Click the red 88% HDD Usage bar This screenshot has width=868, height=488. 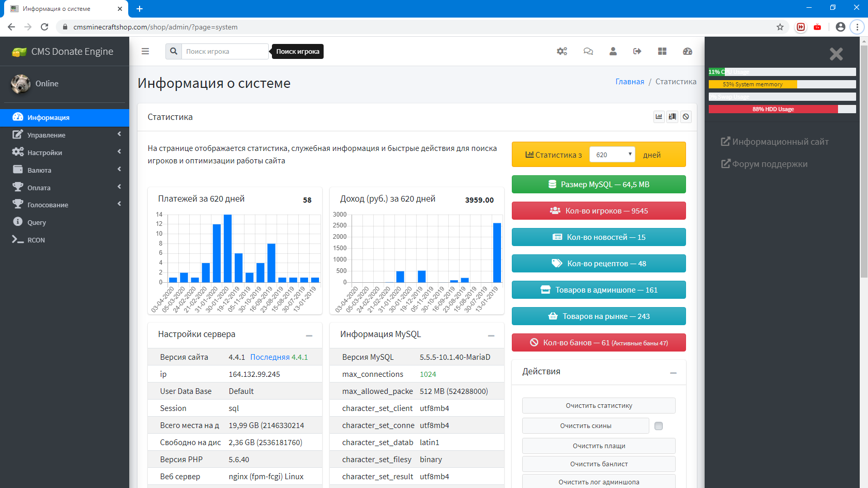[x=773, y=109]
